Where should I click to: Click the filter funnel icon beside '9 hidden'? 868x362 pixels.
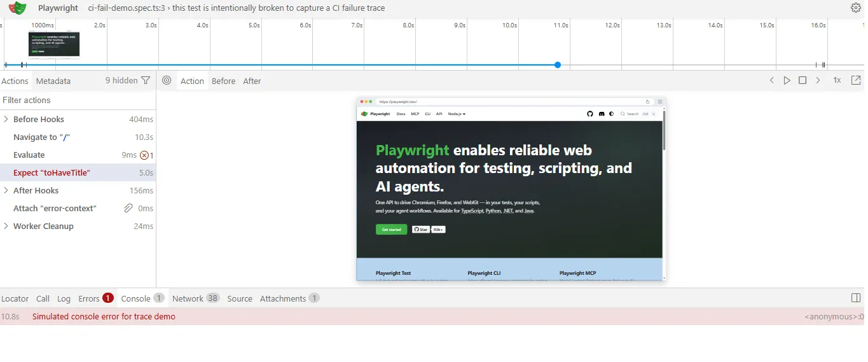(x=146, y=81)
